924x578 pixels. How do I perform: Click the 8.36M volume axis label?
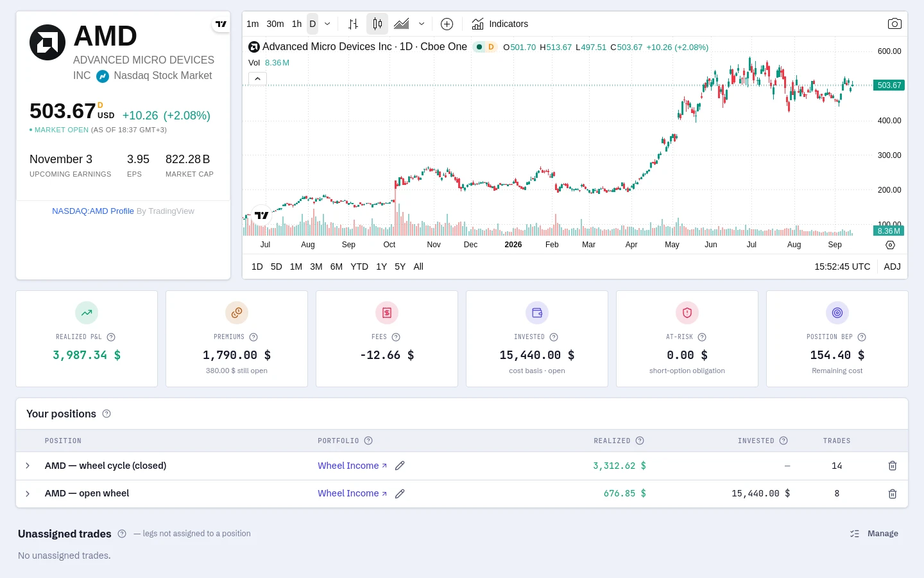coord(889,231)
